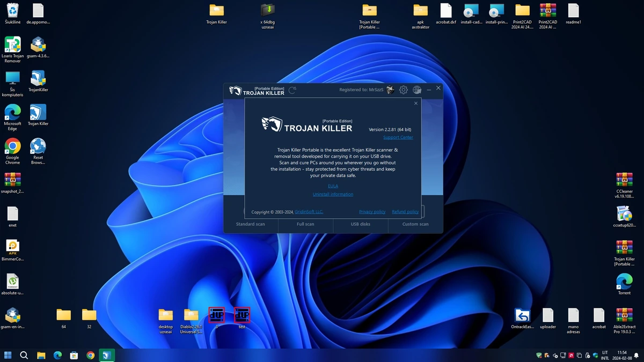The width and height of the screenshot is (644, 362).
Task: Switch to the Custom scan tab
Action: point(415,224)
